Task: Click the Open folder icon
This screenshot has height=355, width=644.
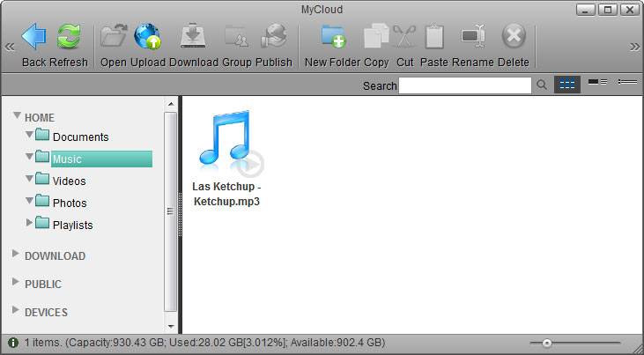Action: click(x=114, y=37)
